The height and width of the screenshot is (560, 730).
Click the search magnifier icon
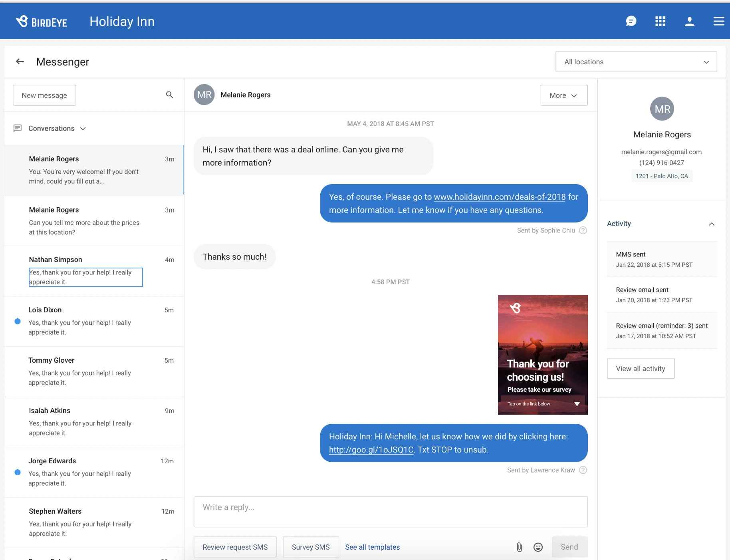pos(169,95)
